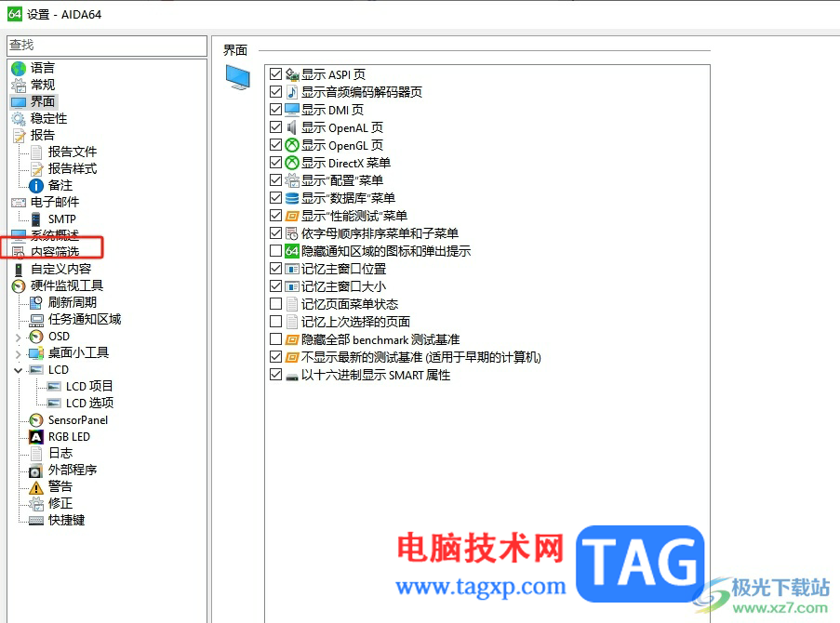This screenshot has width=840, height=623.
Task: Uncheck 显示"性能测试"菜单
Action: (276, 216)
